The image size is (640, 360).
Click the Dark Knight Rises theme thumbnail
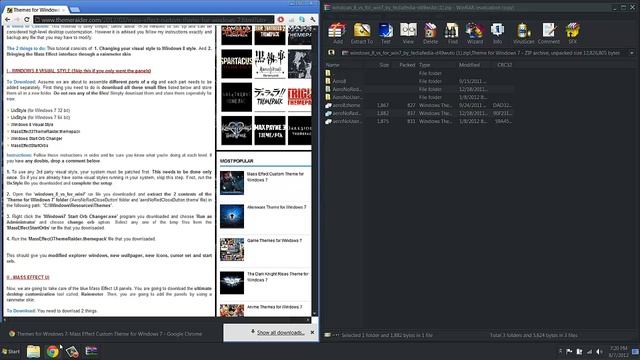(x=232, y=283)
